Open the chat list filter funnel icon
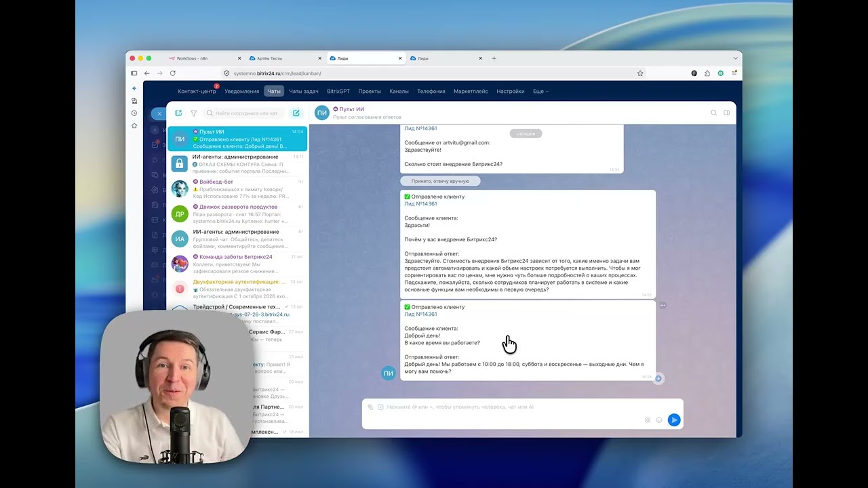The image size is (868, 488). (193, 113)
